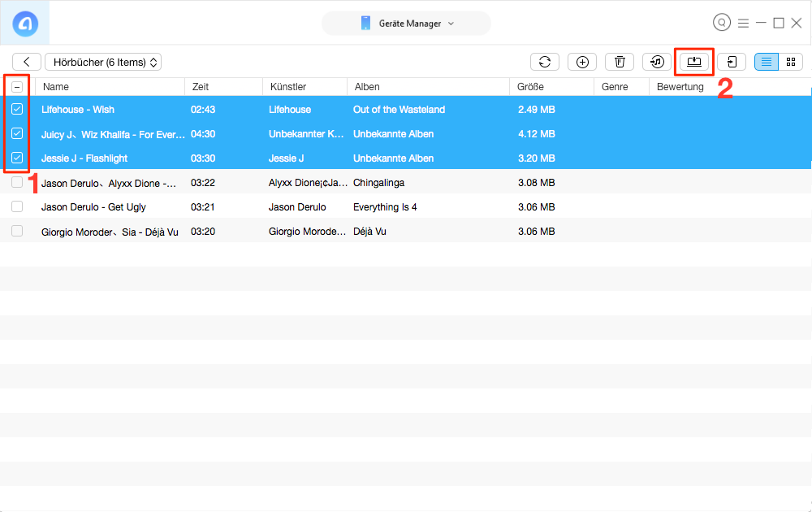Click the trash delete icon

tap(620, 63)
